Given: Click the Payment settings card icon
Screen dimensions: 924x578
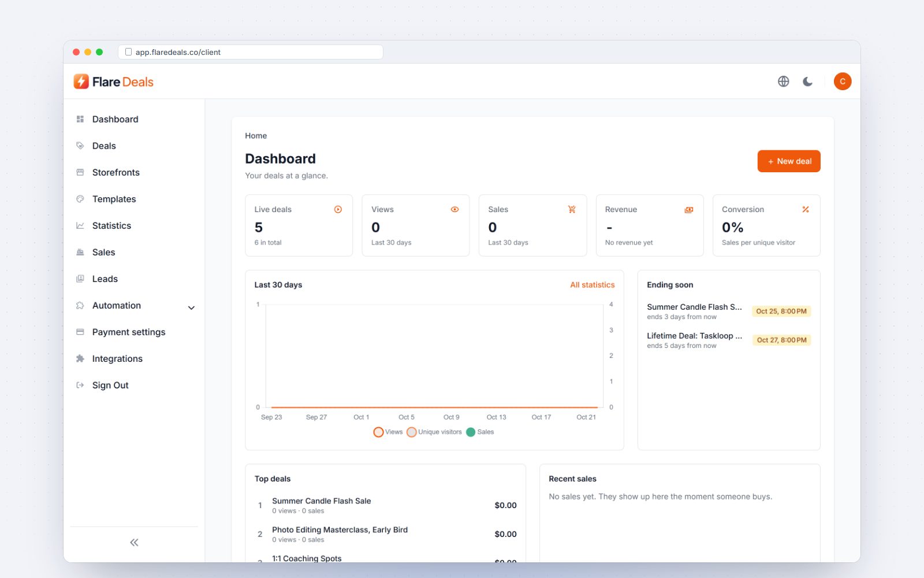Looking at the screenshot, I should pos(80,332).
